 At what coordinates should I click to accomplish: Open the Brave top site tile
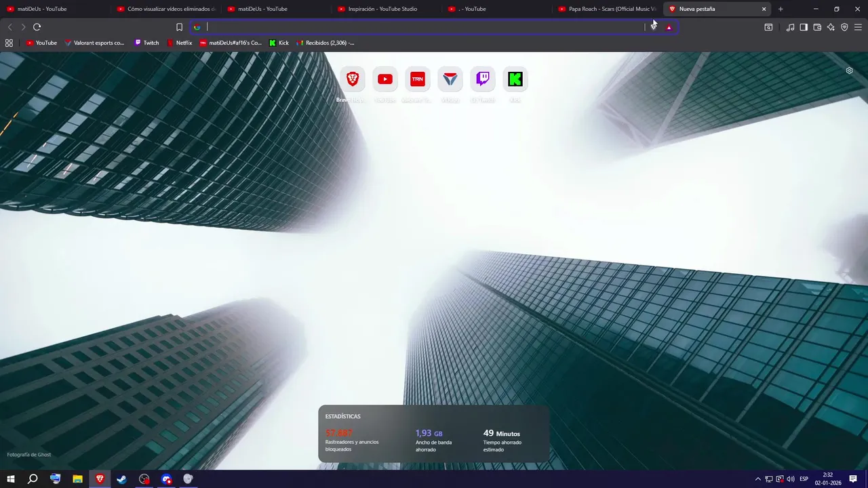coord(353,79)
